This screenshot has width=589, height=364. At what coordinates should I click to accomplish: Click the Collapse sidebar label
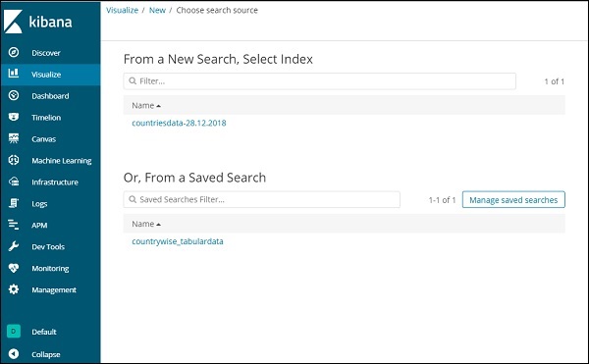(46, 354)
